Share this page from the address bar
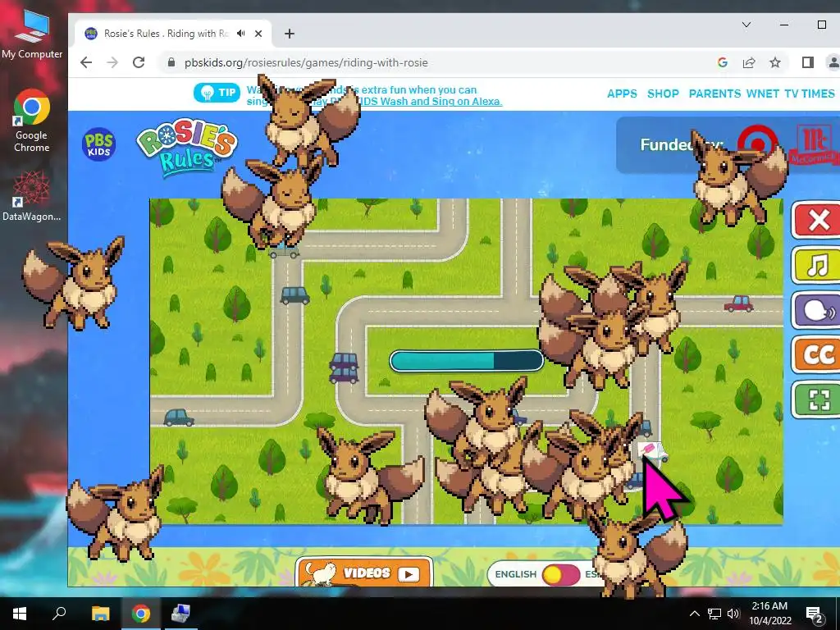Image resolution: width=840 pixels, height=630 pixels. 749,62
